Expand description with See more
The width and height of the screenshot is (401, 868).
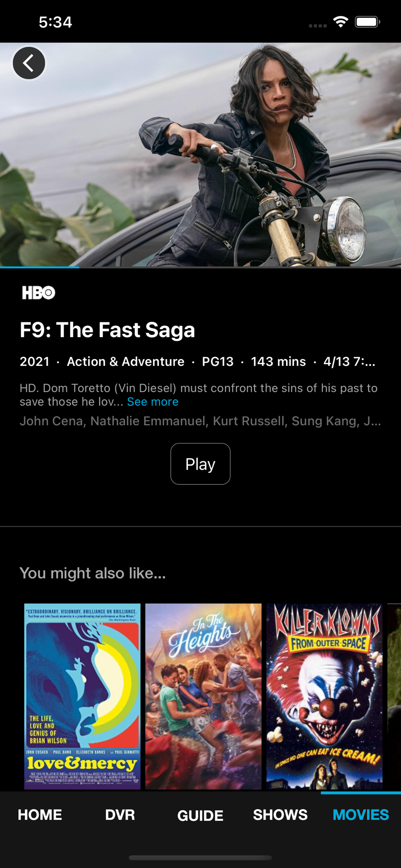click(x=153, y=402)
